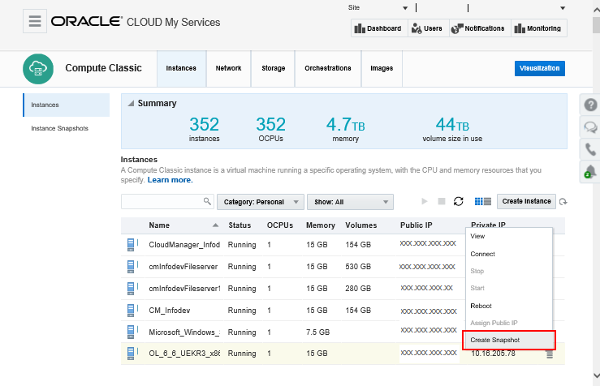Switch to the Storage tab
Image resolution: width=600 pixels, height=386 pixels.
273,68
